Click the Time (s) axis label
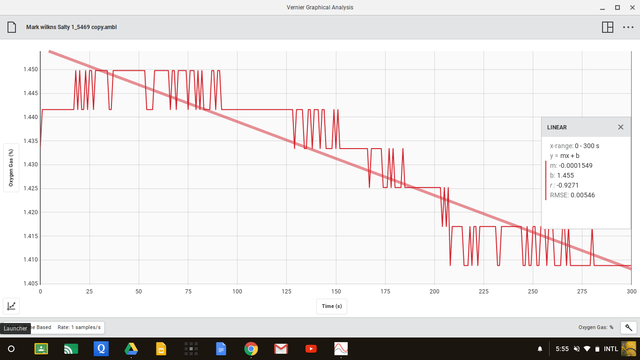640x360 pixels. pyautogui.click(x=332, y=306)
